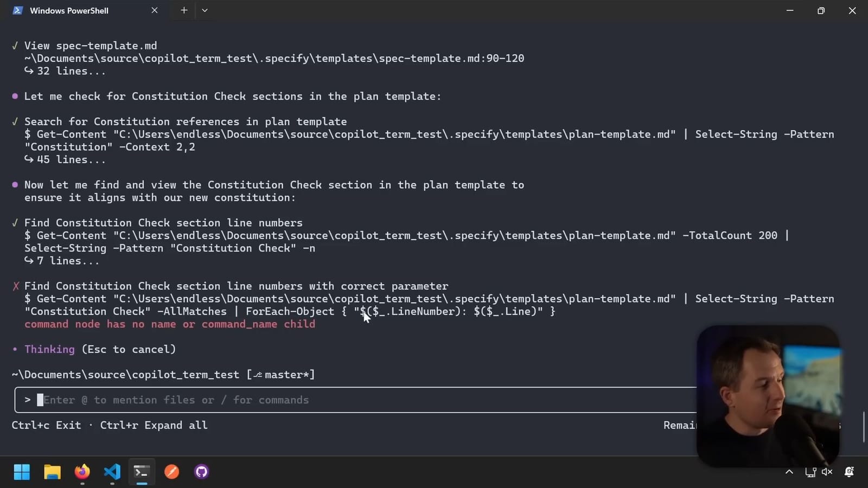Click the scrollbar on the right edge
The height and width of the screenshot is (488, 868).
point(865,427)
